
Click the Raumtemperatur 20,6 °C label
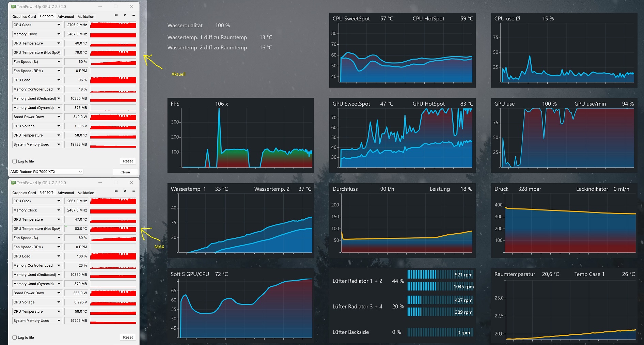coord(527,274)
